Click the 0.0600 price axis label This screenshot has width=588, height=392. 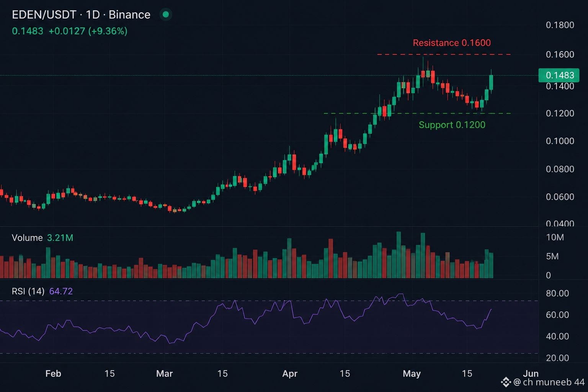tap(560, 197)
